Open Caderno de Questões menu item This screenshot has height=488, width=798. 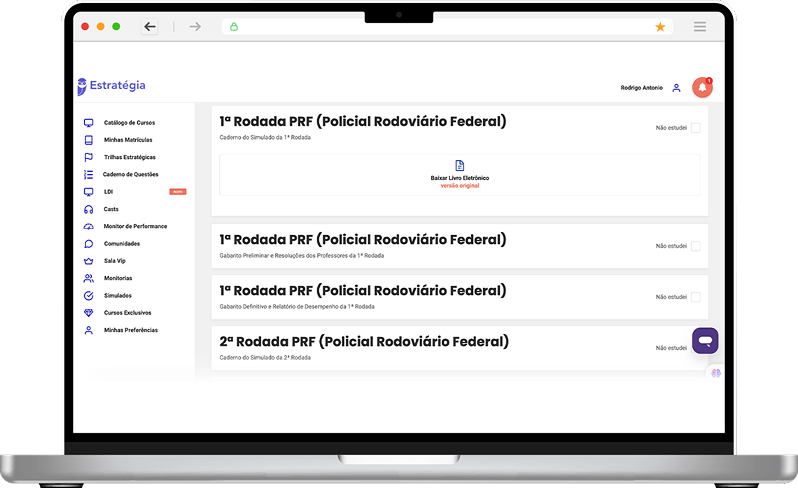[130, 174]
